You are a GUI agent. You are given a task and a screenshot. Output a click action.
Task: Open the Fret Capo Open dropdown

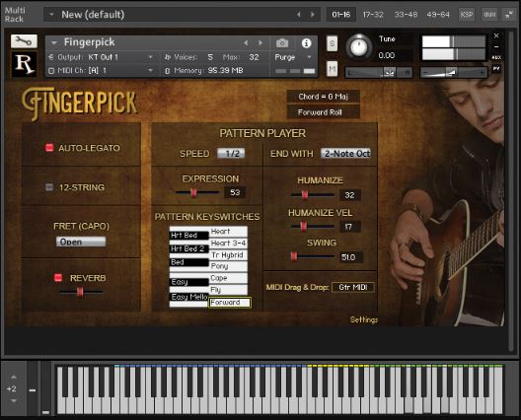(81, 242)
